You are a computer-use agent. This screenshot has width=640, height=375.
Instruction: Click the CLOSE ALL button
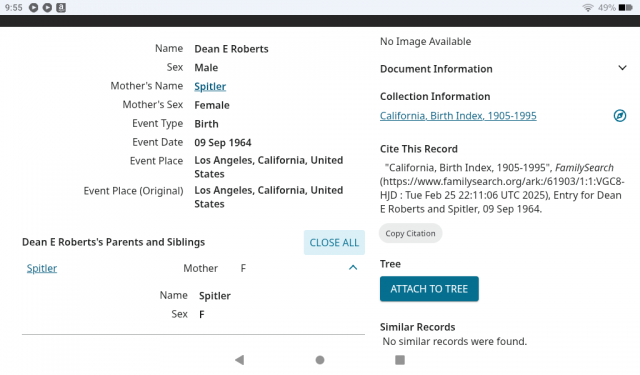[334, 242]
